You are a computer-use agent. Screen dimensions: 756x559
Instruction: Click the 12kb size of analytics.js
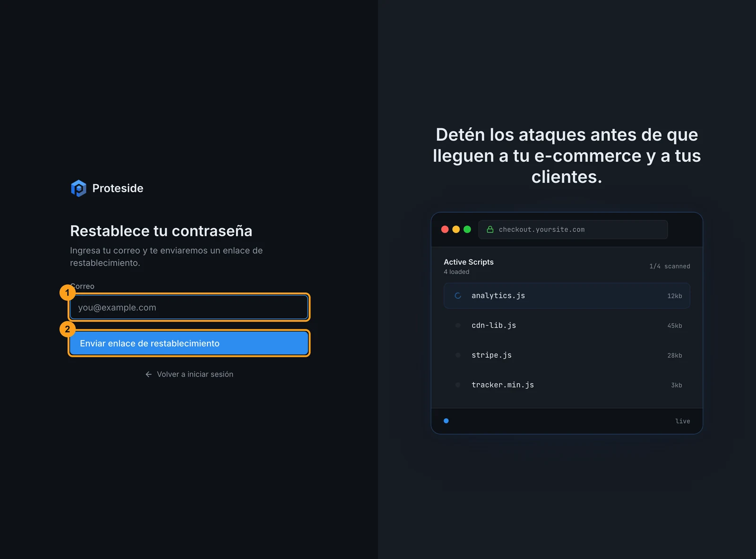[x=674, y=296]
